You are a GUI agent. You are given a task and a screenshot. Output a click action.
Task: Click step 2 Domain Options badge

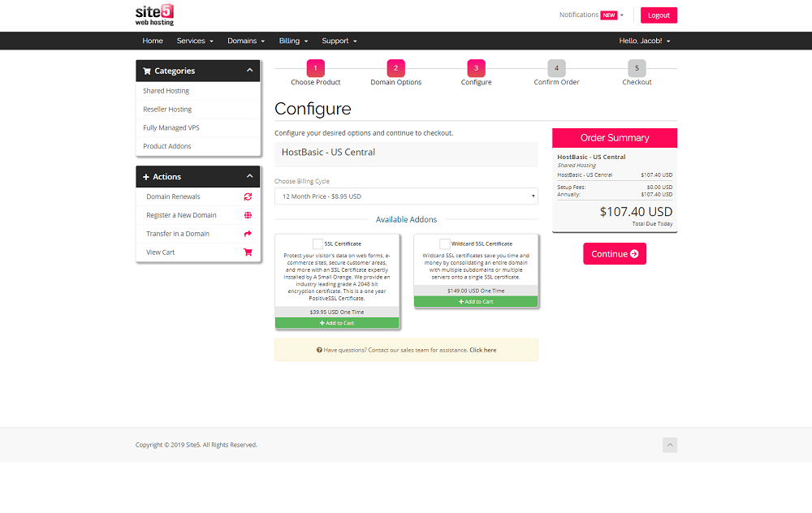pyautogui.click(x=395, y=68)
